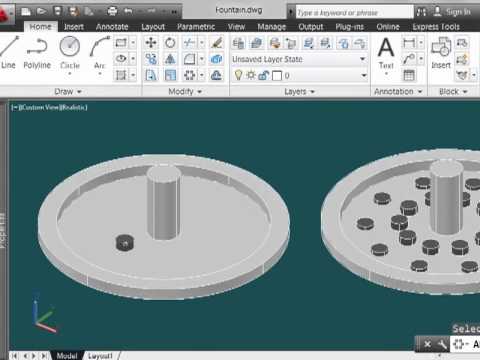Click the Table tool in Annotation panel

coord(409,75)
